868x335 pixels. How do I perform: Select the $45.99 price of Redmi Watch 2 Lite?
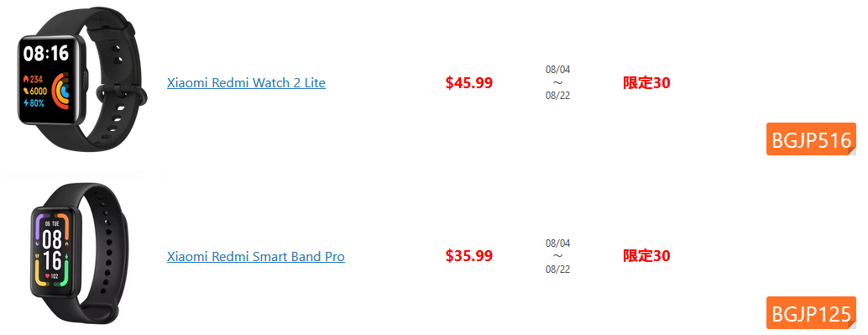[x=469, y=83]
